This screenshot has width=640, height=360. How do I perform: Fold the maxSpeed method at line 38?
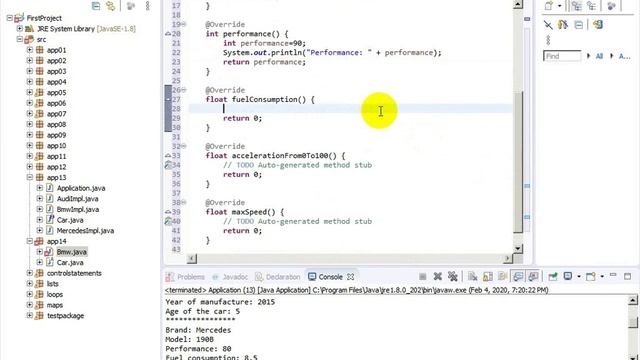(x=184, y=202)
